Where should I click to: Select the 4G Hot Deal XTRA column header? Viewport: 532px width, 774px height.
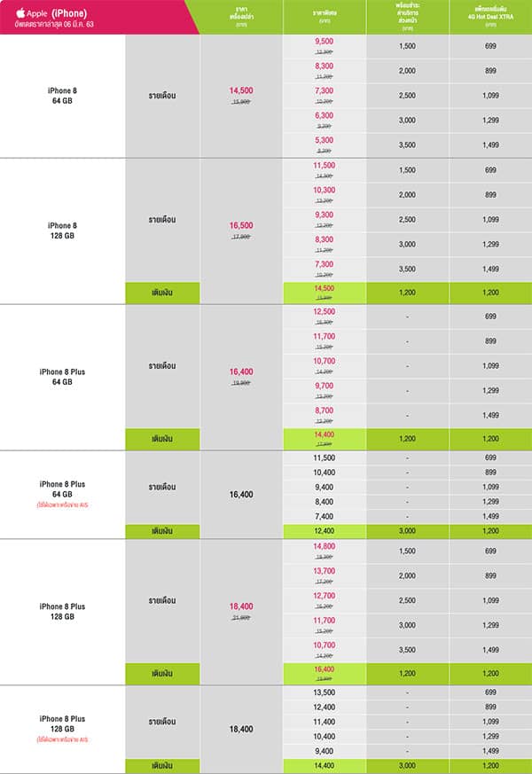[x=490, y=17]
